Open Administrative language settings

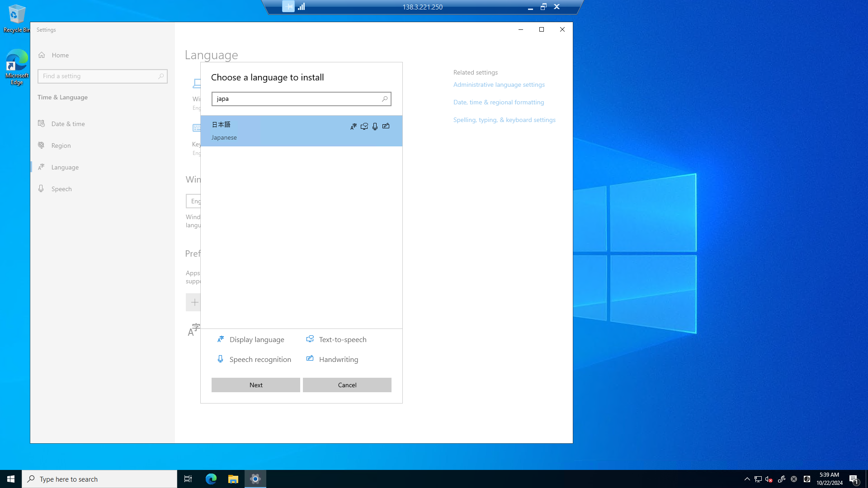499,84
